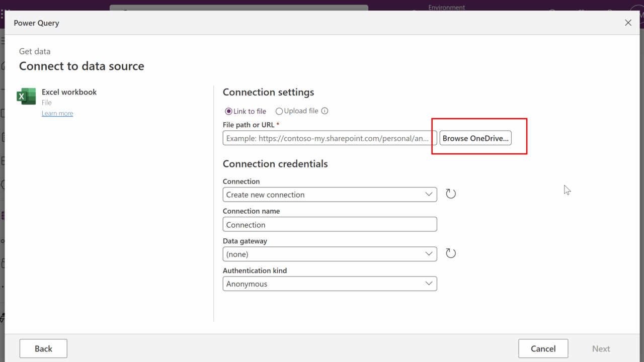Expand the Connection dropdown

point(330,195)
